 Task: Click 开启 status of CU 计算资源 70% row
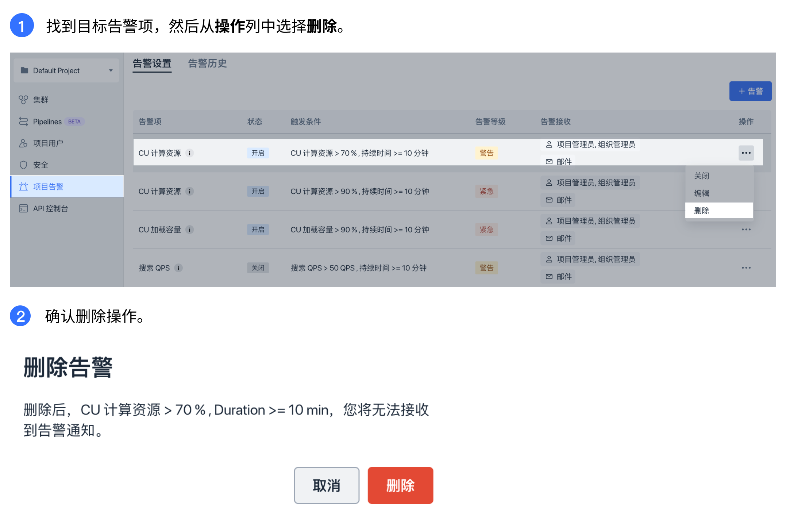(x=258, y=153)
